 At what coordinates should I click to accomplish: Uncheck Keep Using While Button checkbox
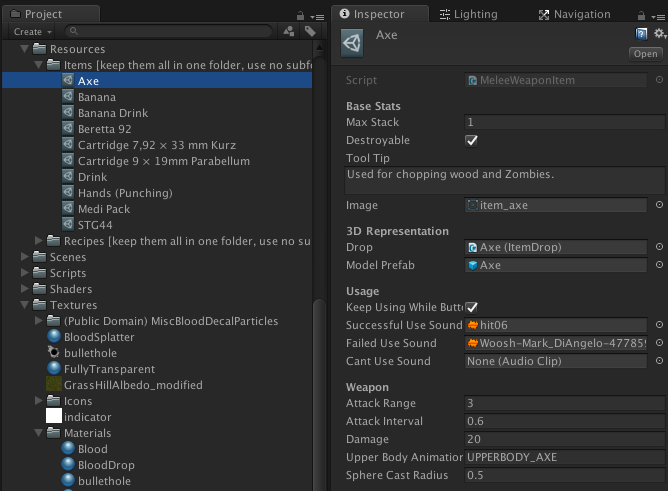coord(472,307)
